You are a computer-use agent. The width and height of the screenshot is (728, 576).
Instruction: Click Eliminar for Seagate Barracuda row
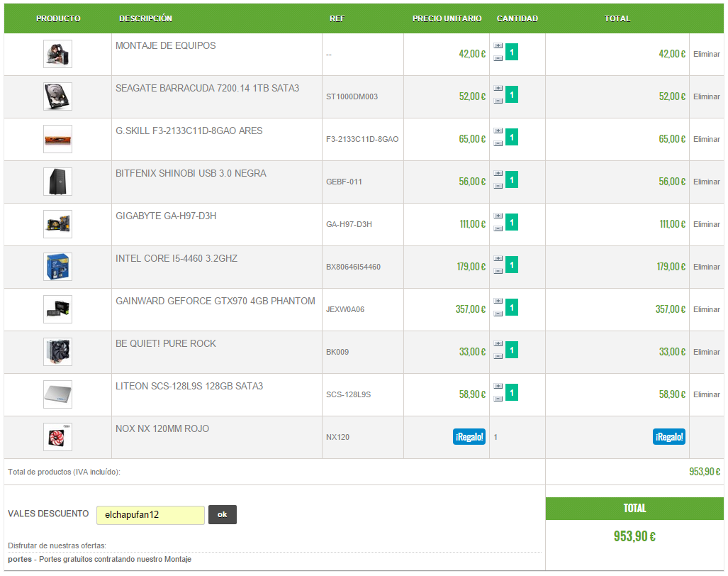(x=706, y=96)
